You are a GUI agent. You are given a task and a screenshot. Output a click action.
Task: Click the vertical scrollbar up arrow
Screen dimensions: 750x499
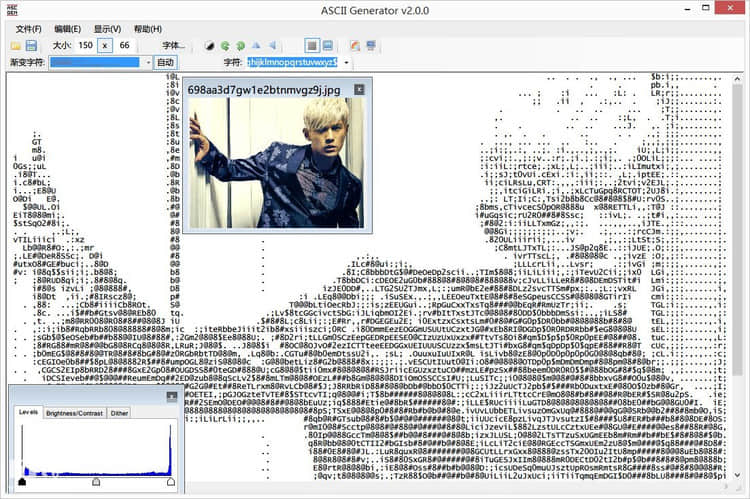coord(737,79)
